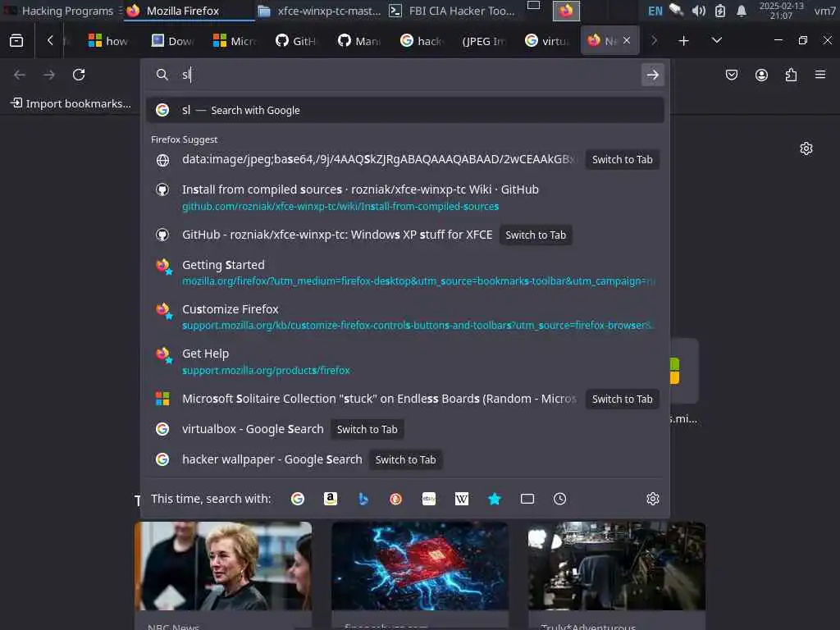Search bookmarks using the star icon

pyautogui.click(x=495, y=499)
